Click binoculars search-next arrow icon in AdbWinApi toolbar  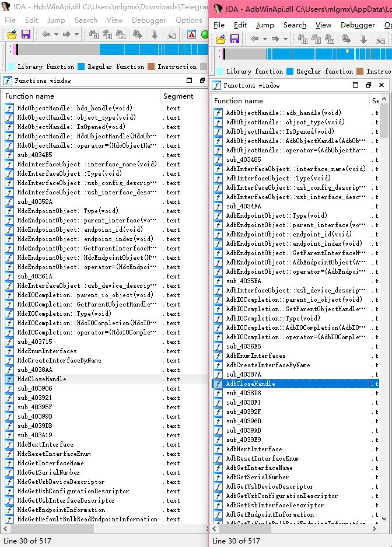click(346, 39)
